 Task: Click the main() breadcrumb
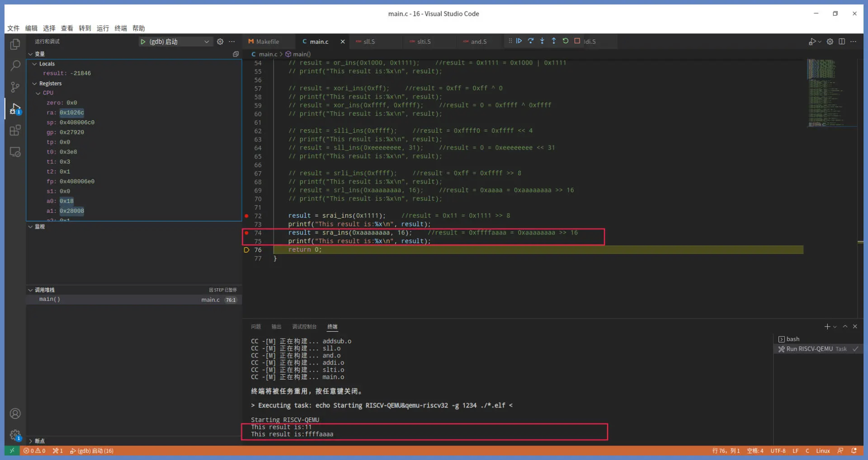[x=298, y=54]
